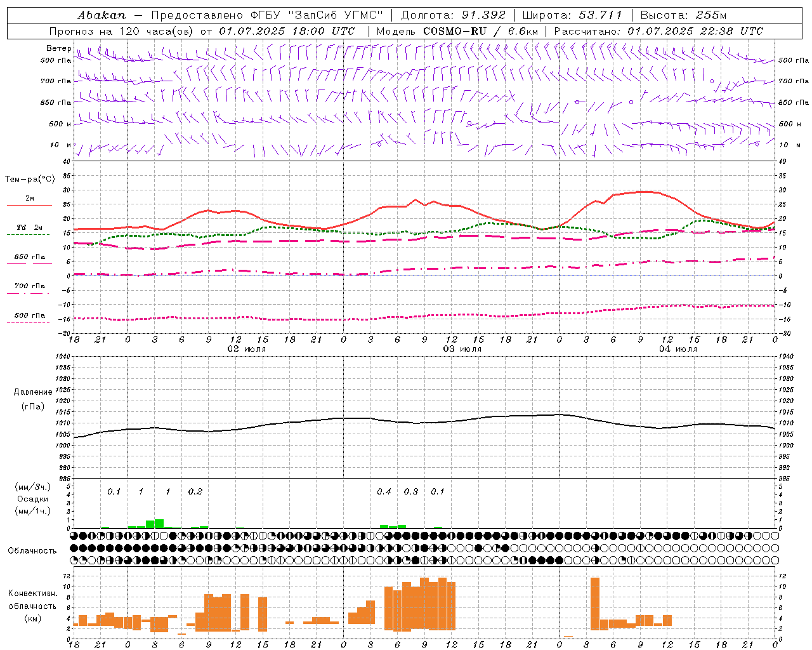Viewport: 812px width, 650px height.
Task: Select the Модель COSMO-RU / 6.6км label
Action: (457, 31)
